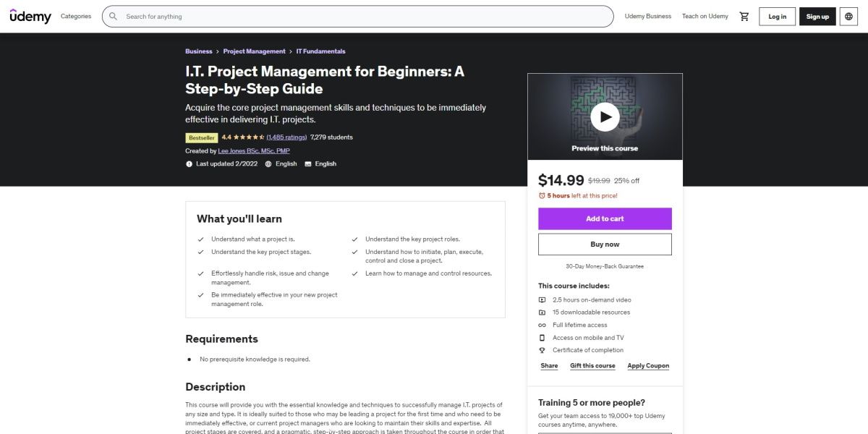Viewport: 868px width, 434px height.
Task: Play the course preview video
Action: click(x=605, y=116)
